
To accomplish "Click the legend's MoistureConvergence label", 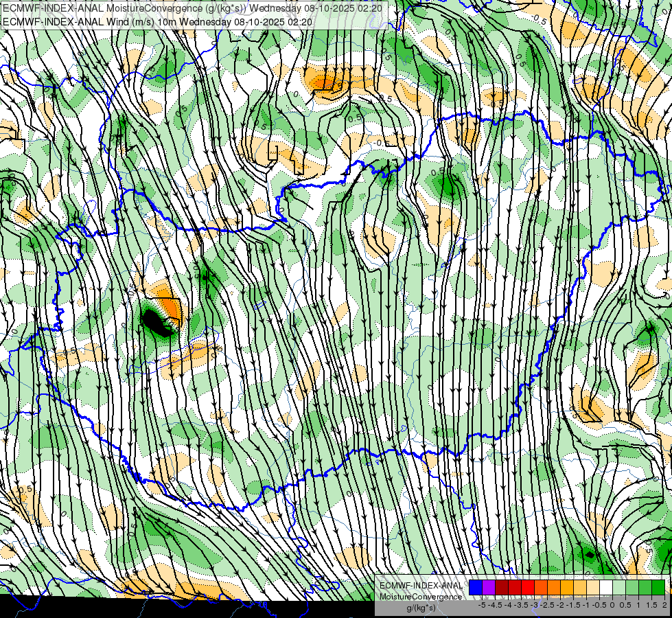I will pos(421,597).
